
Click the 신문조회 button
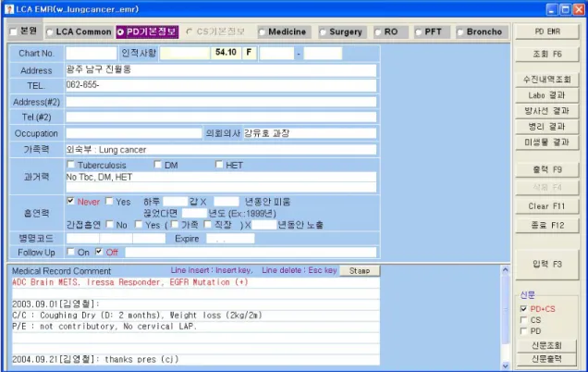pos(546,345)
